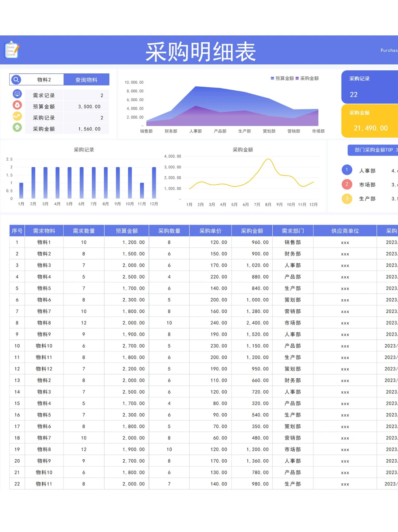Select the 采购数量 column header
398x532 pixels.
pos(169,231)
